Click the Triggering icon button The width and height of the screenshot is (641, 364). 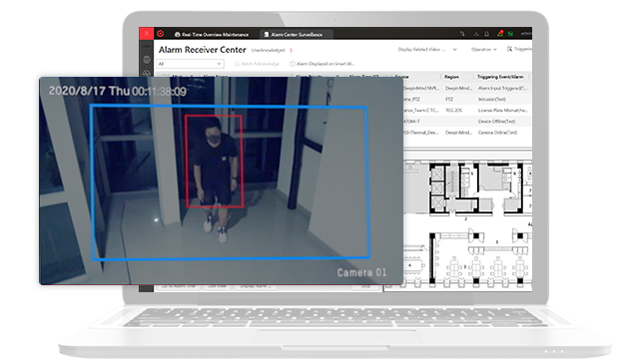click(x=519, y=49)
